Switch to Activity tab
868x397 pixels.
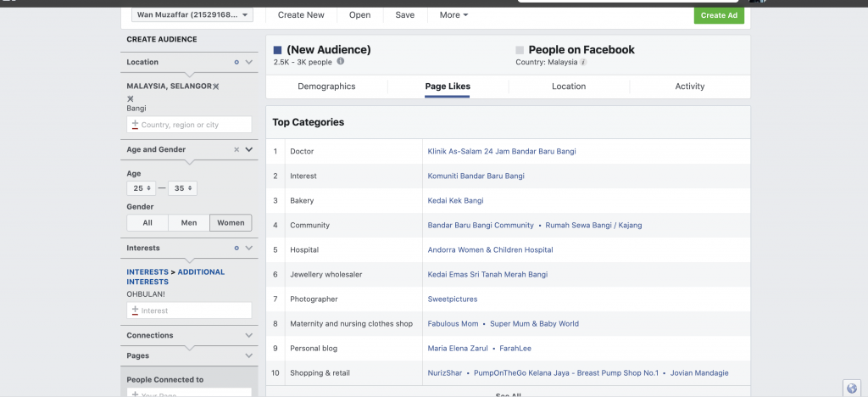click(x=690, y=87)
